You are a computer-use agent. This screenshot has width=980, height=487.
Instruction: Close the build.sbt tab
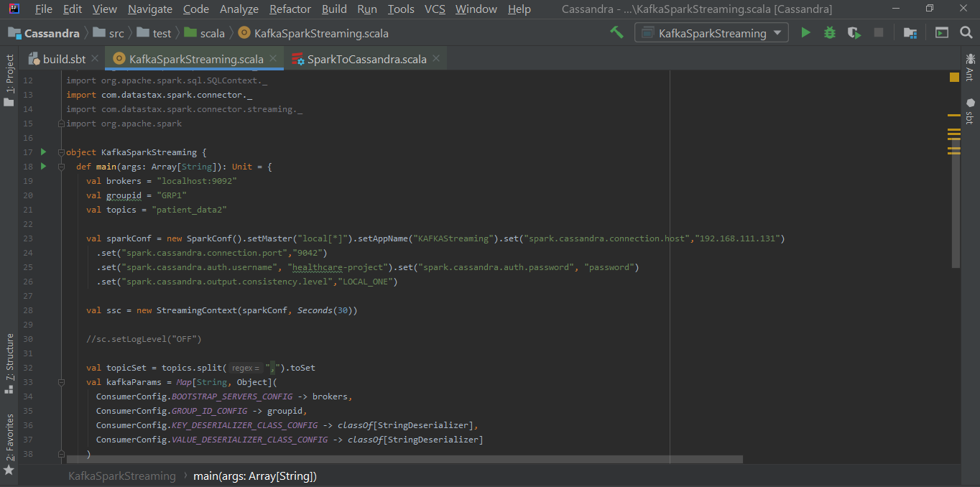pos(95,59)
